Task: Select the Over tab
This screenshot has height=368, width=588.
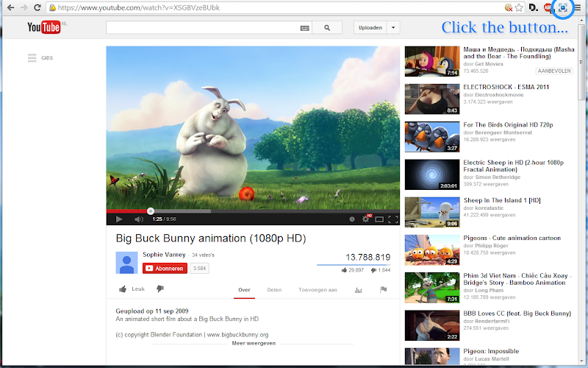Action: click(x=244, y=290)
